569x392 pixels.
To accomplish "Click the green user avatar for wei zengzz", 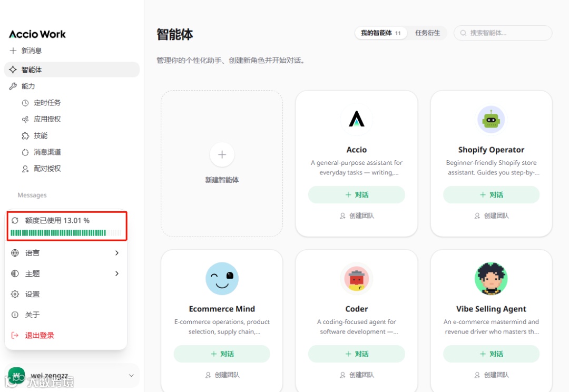I will [x=16, y=376].
